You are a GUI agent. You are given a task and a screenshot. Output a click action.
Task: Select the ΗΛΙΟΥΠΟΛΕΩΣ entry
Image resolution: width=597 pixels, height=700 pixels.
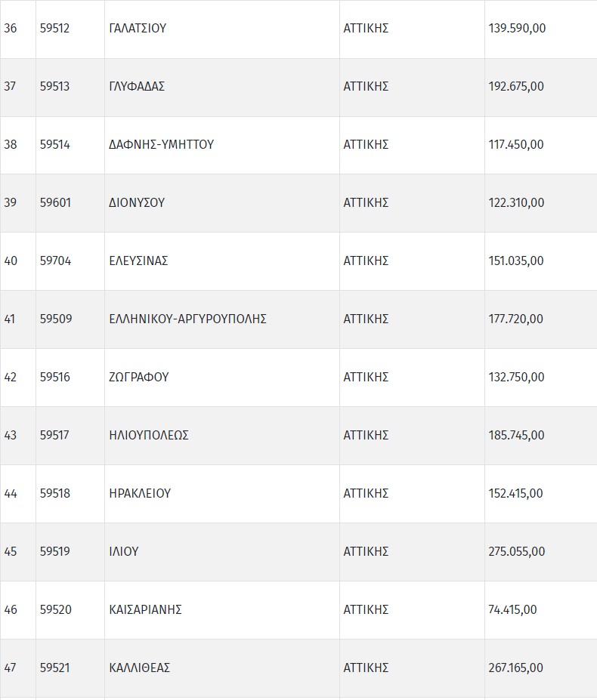(x=149, y=436)
